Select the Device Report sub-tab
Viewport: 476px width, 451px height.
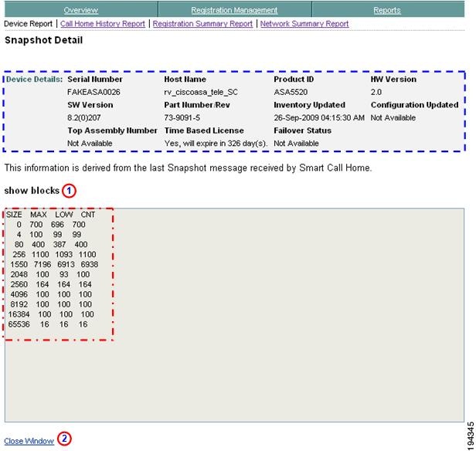[x=29, y=24]
